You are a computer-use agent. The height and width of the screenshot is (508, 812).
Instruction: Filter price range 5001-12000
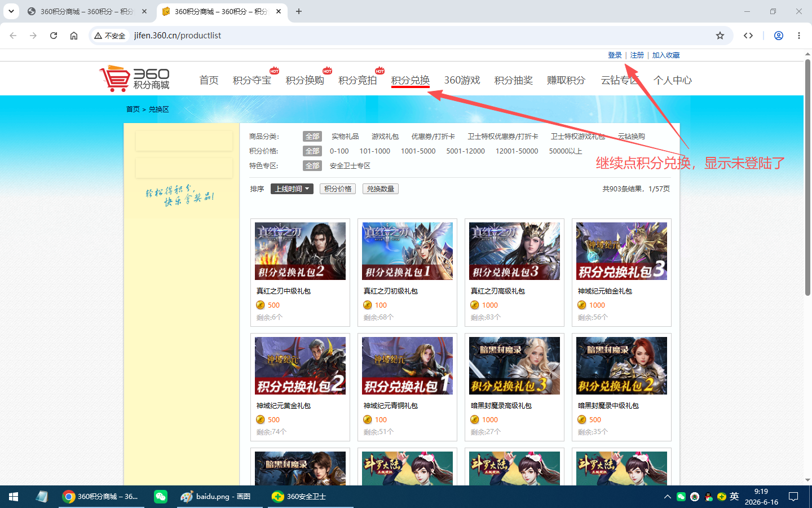pyautogui.click(x=466, y=151)
